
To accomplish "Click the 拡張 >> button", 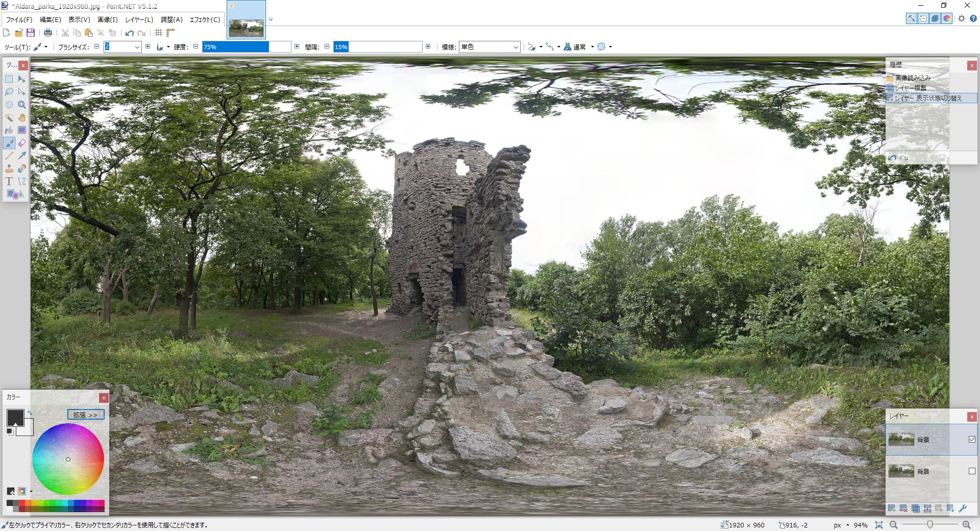I will click(x=85, y=415).
